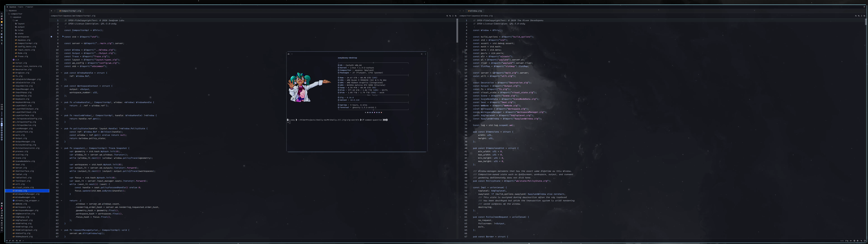This screenshot has height=244, width=868.
Task: Toggle selections menu in CompositorApi.zig pane toolbar
Action: [x=453, y=16]
